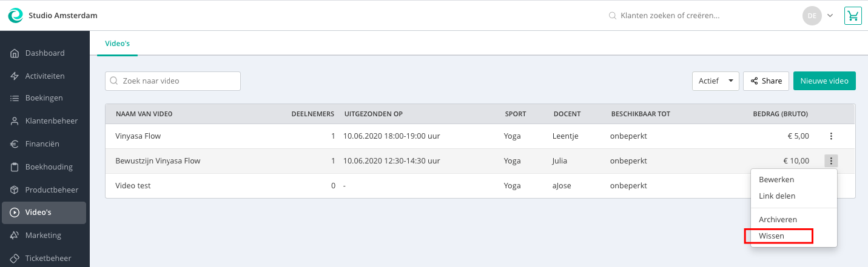Switch to the Video's tab

118,44
